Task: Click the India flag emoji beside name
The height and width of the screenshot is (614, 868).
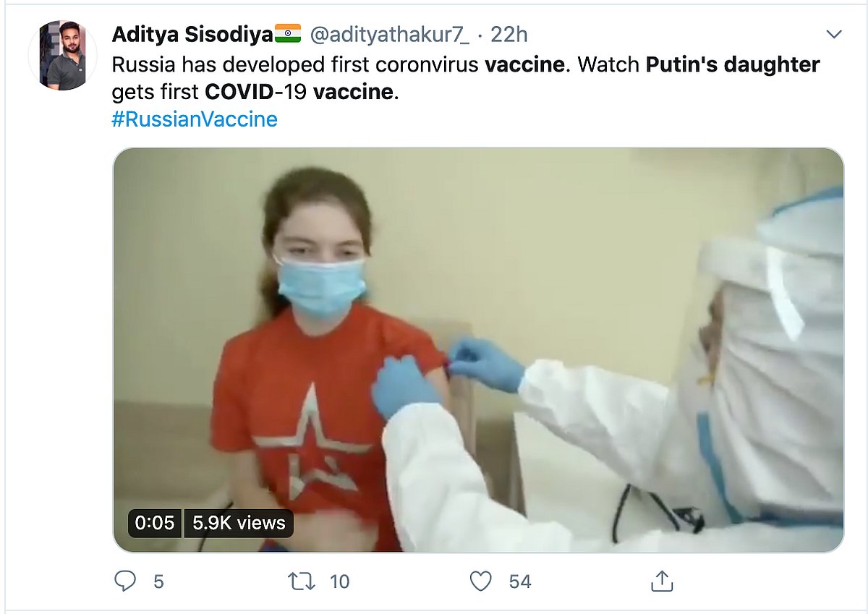Action: 287,33
